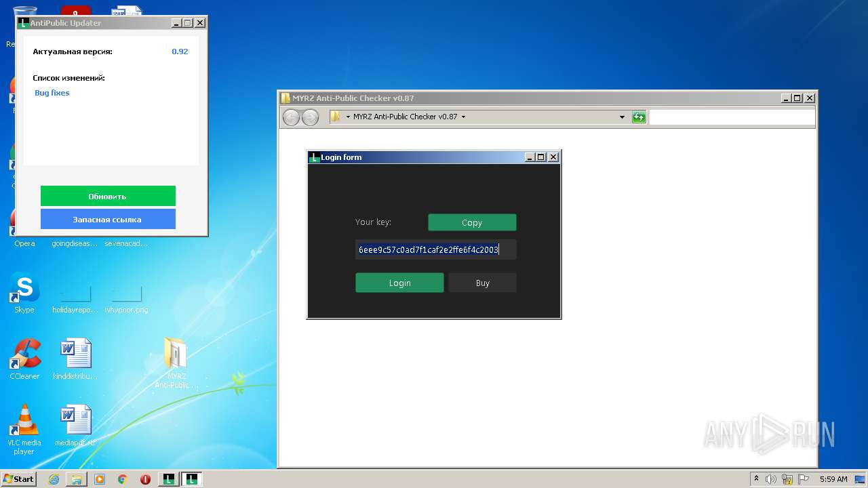This screenshot has width=868, height=488.
Task: Click the version number 0.92 in updater
Action: tap(180, 52)
